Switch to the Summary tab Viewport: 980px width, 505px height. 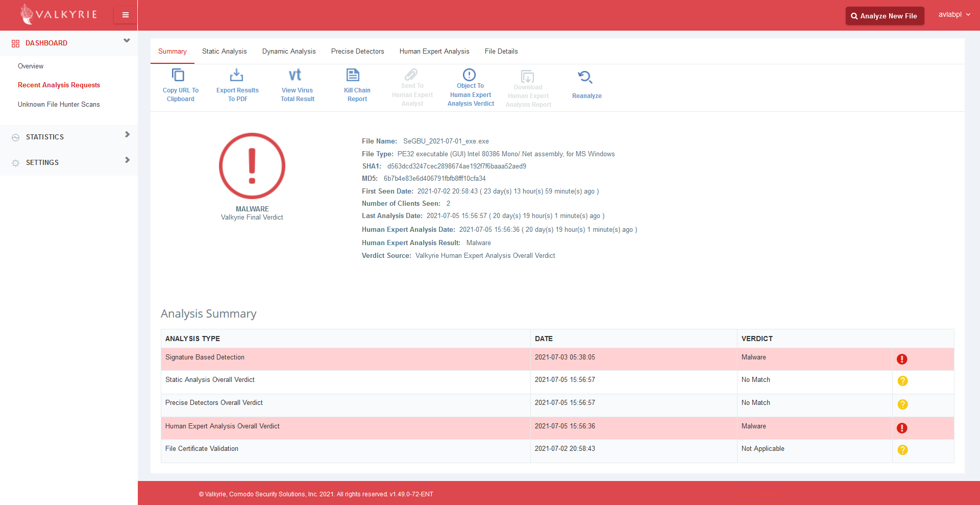(173, 51)
